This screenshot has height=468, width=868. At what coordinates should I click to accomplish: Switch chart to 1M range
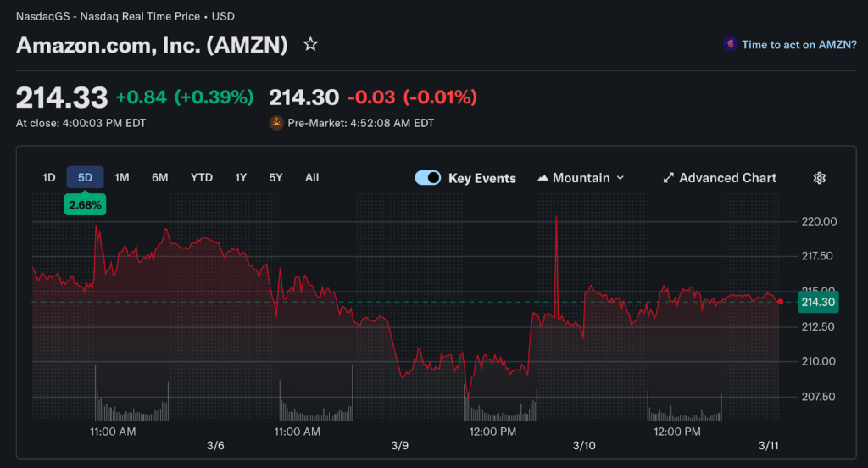122,178
